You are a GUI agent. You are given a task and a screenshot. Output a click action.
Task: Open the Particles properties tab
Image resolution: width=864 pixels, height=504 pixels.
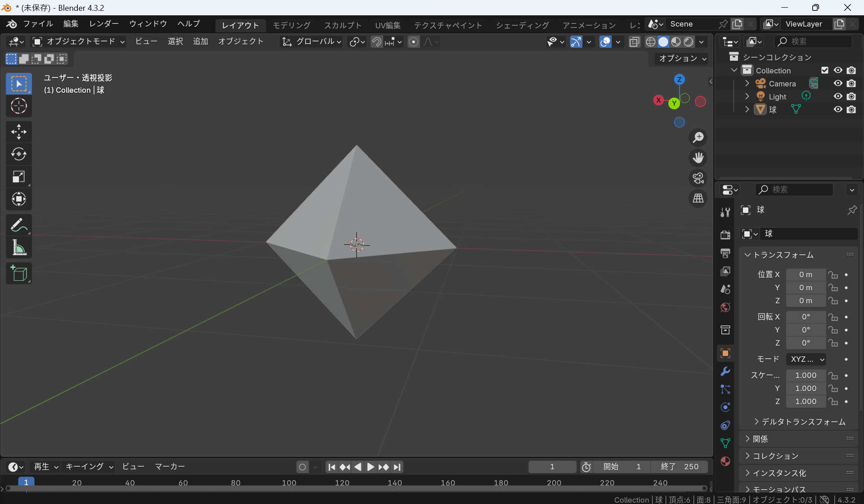(x=725, y=389)
